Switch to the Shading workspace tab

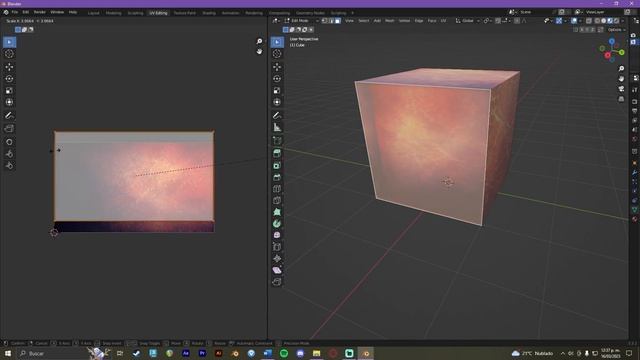point(209,13)
